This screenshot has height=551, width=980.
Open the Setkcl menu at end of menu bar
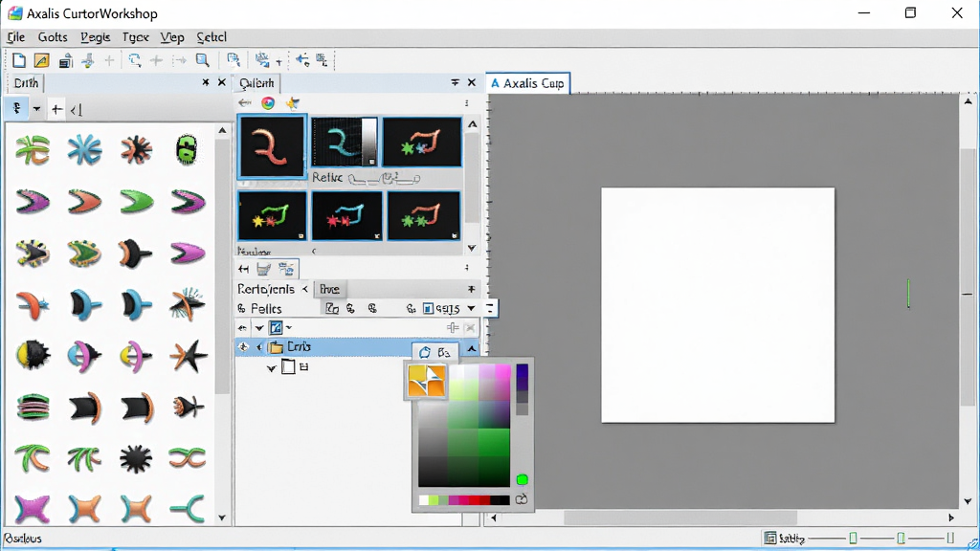pyautogui.click(x=212, y=37)
